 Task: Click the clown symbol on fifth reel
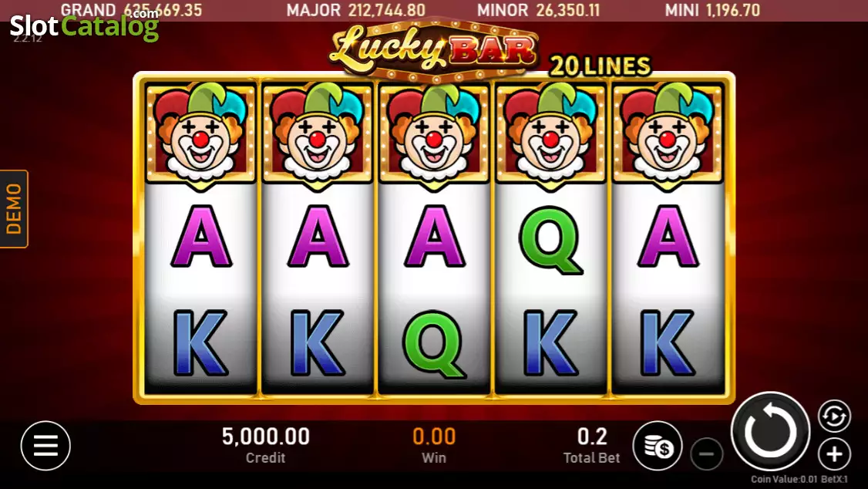668,134
